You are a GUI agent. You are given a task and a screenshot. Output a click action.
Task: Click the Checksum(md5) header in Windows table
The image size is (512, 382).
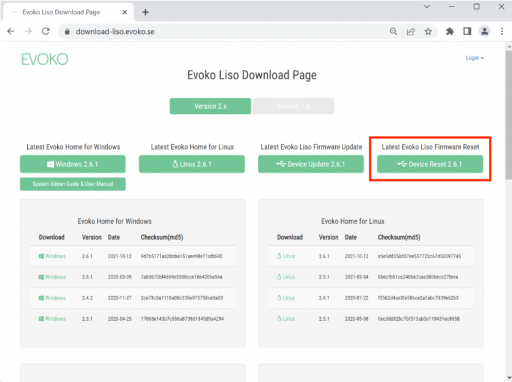[162, 237]
